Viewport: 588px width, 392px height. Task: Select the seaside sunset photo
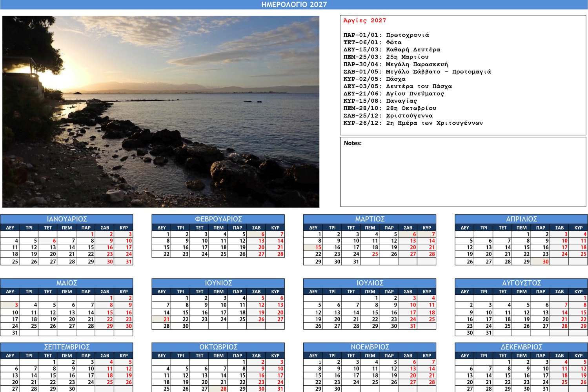pyautogui.click(x=161, y=112)
